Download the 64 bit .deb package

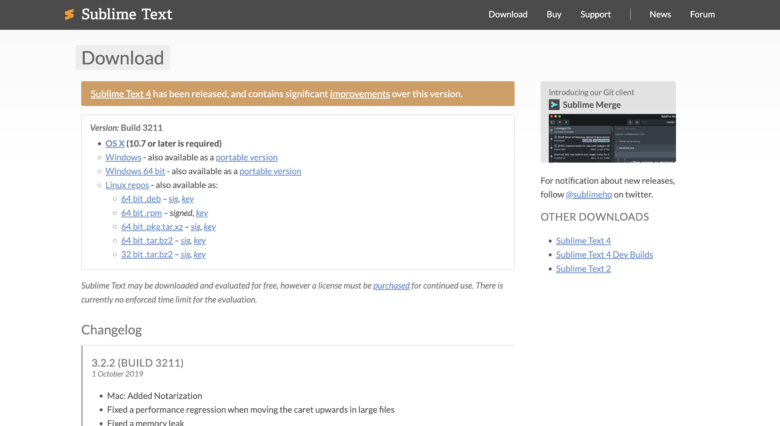pos(141,199)
